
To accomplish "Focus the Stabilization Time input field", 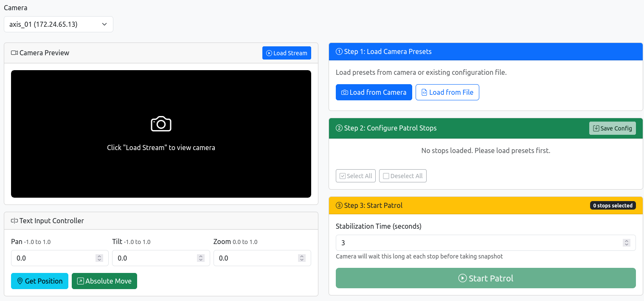I will click(486, 243).
